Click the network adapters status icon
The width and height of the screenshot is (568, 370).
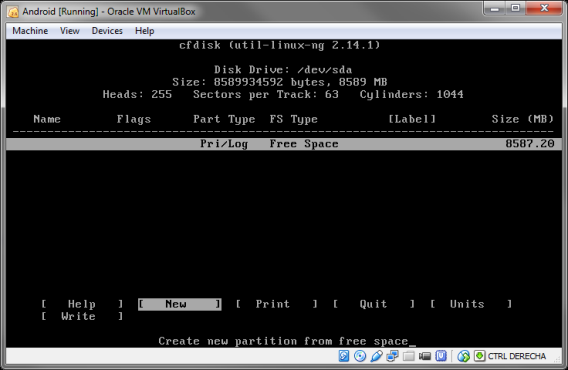(x=392, y=356)
